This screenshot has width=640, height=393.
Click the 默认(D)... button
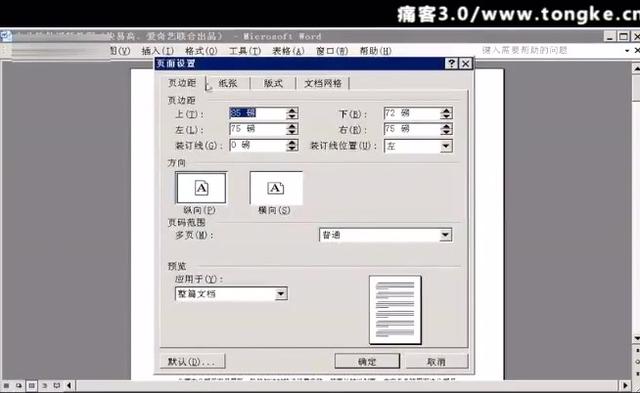pos(192,362)
